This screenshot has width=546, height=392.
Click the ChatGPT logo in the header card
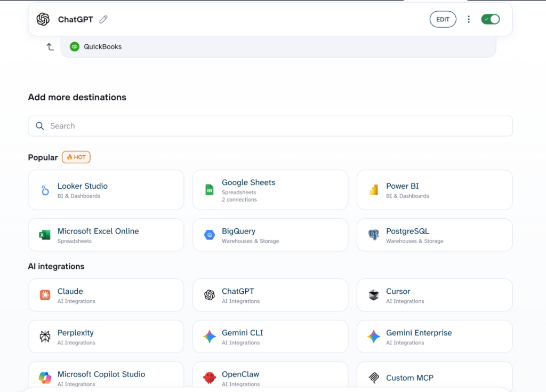point(43,19)
